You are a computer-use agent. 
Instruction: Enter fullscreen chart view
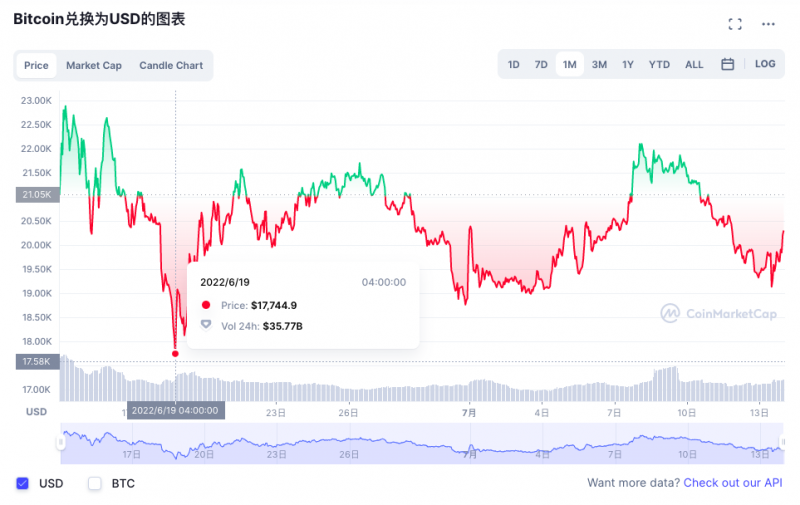tap(735, 24)
